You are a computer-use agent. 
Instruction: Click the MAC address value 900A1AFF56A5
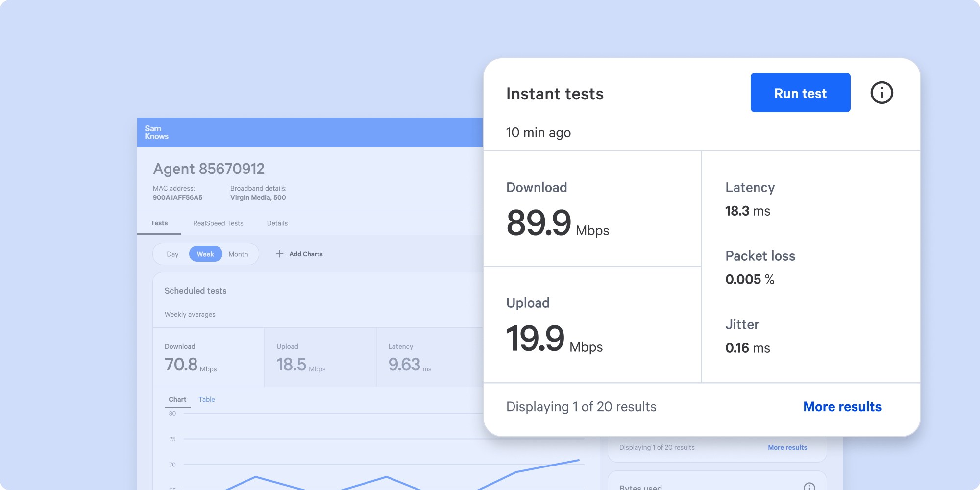(x=177, y=197)
